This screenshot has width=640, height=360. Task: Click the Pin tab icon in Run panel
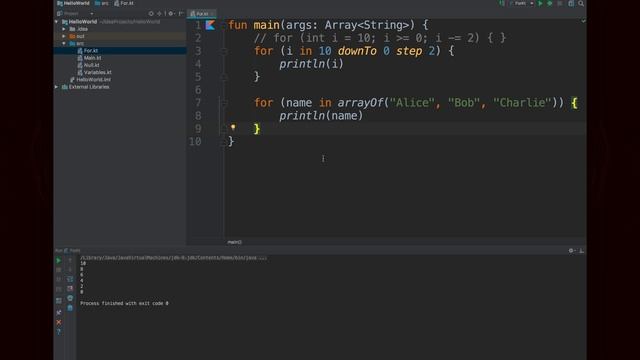pos(58,313)
